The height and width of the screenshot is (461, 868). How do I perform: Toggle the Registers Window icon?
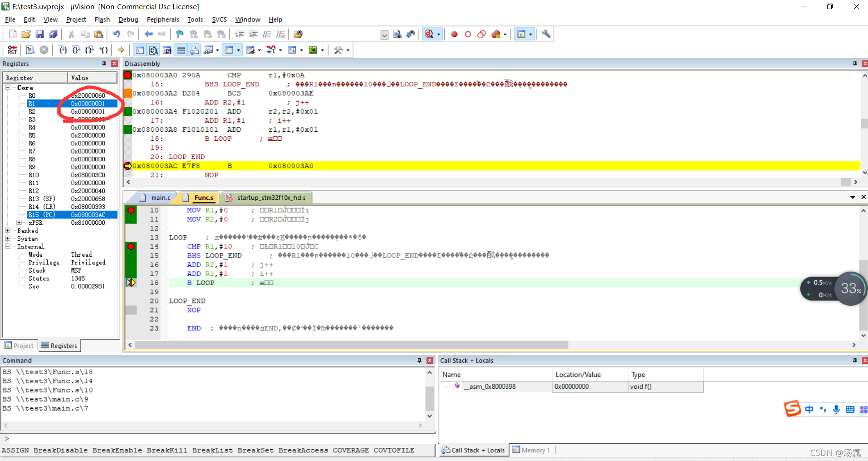pos(181,50)
